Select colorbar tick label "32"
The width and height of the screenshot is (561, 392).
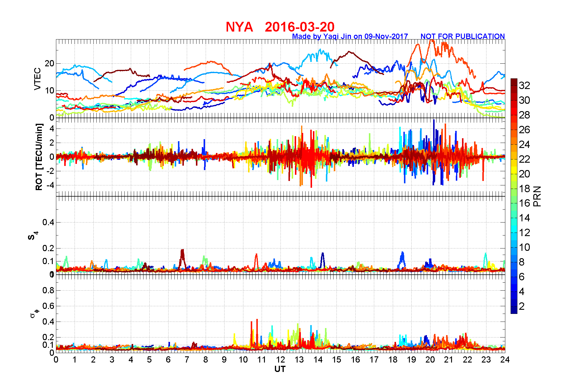point(524,85)
